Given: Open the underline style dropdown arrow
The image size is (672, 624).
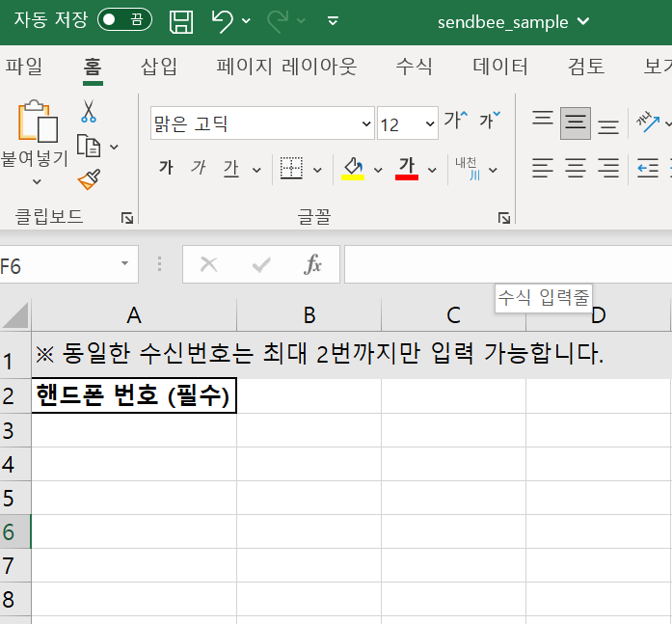Looking at the screenshot, I should click(x=256, y=170).
